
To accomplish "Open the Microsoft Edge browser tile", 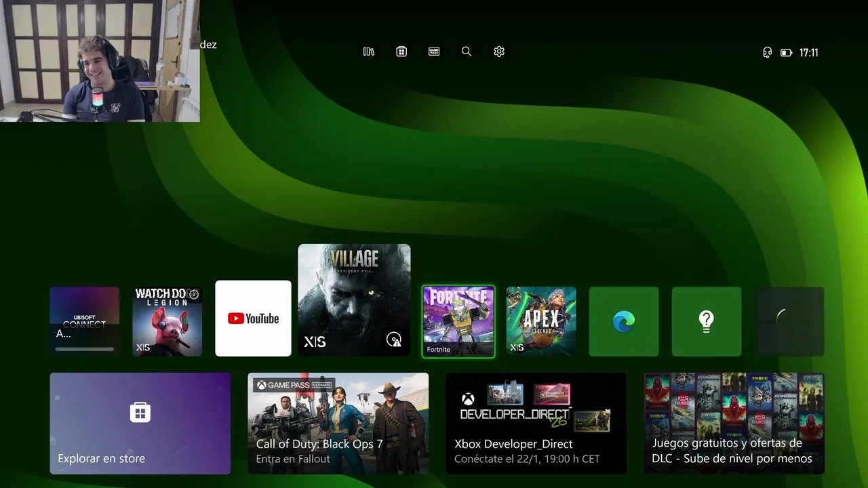I will click(624, 321).
